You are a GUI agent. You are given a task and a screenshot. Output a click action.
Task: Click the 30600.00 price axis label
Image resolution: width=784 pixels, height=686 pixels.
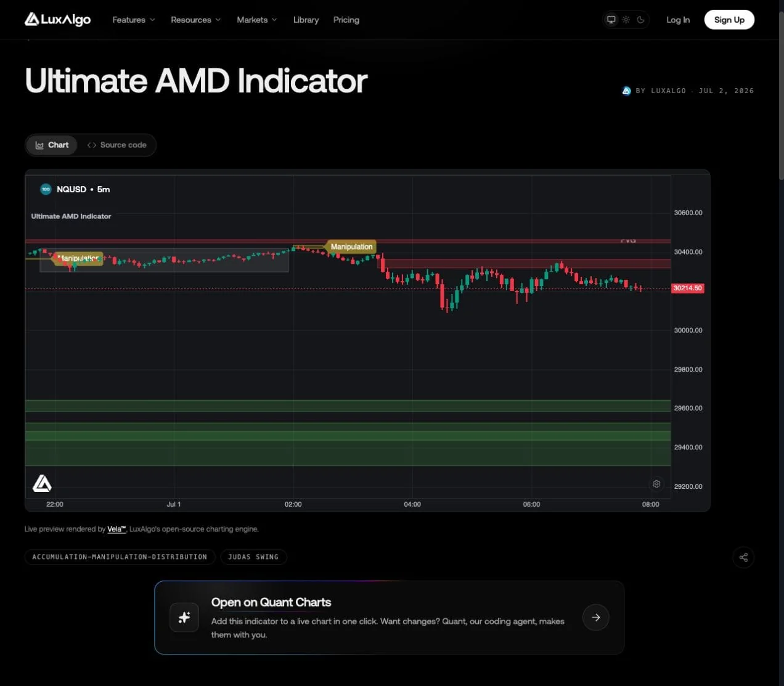tap(688, 213)
